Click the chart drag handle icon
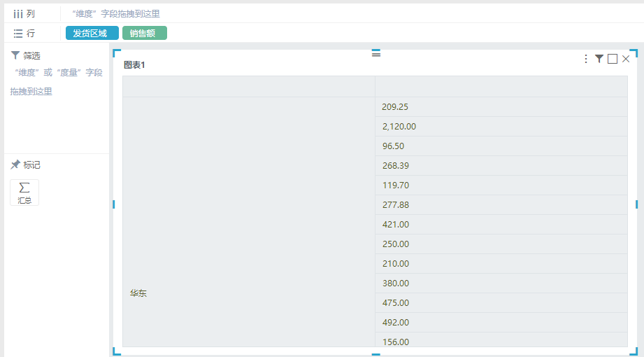This screenshot has width=644, height=357. point(375,53)
